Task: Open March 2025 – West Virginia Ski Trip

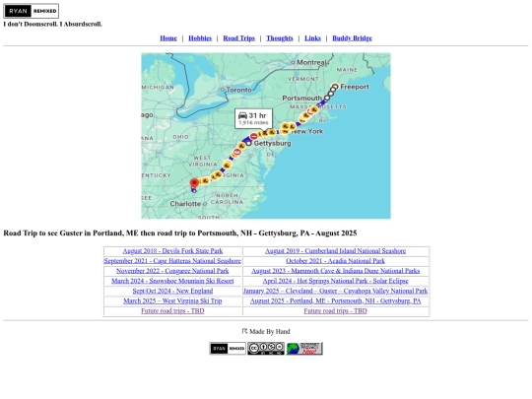Action: pos(172,300)
